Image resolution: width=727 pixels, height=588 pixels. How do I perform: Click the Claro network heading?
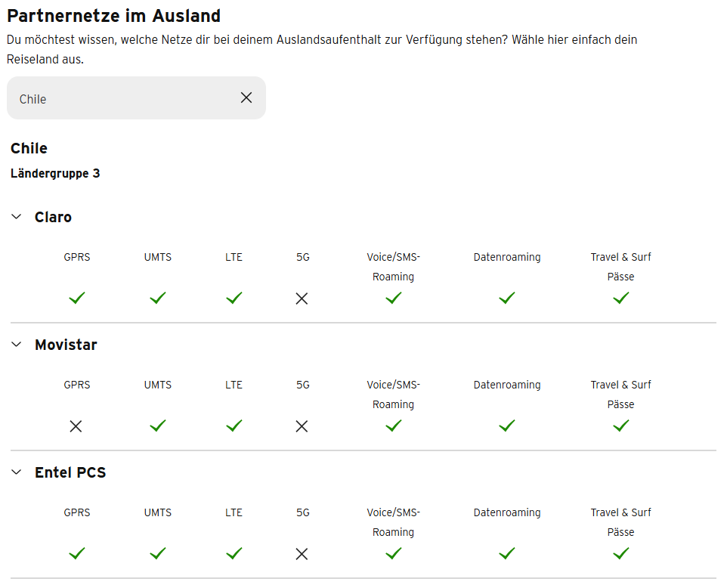(53, 217)
